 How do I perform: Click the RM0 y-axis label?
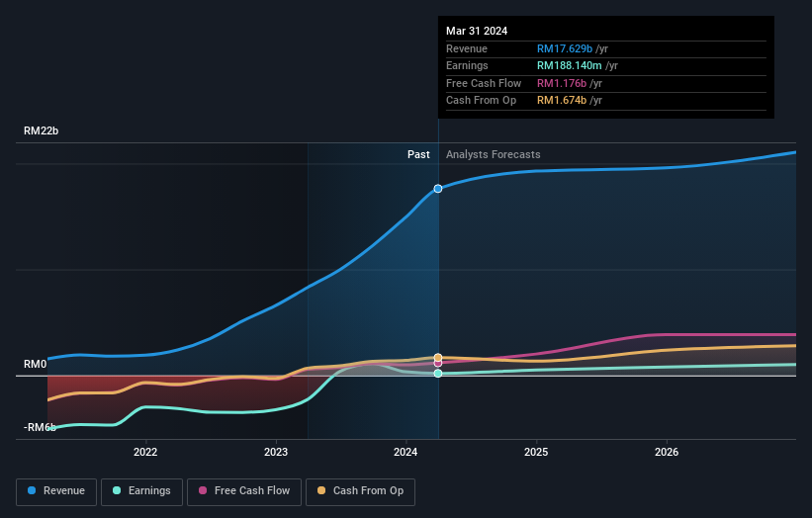click(36, 365)
